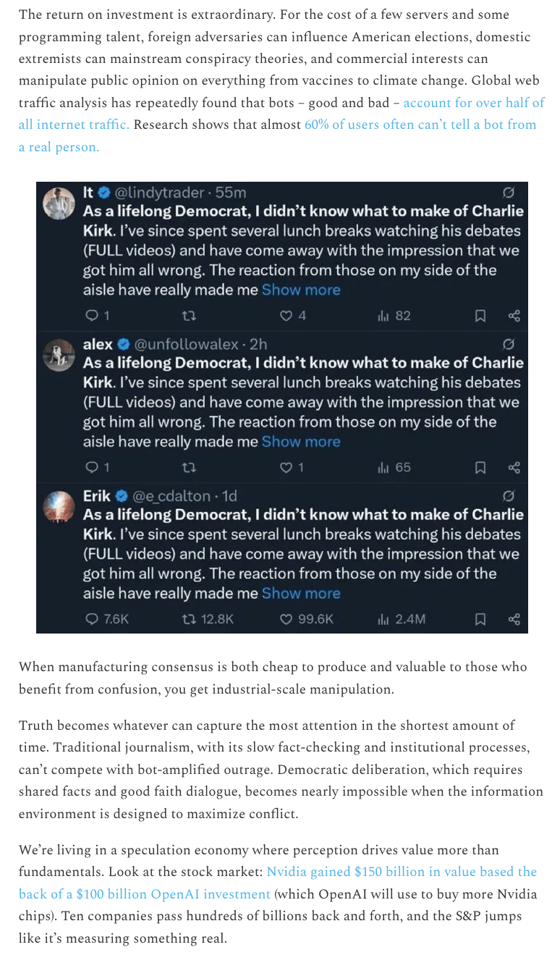The width and height of the screenshot is (560, 955).
Task: Open the 60% of users bot link
Action: point(420,125)
